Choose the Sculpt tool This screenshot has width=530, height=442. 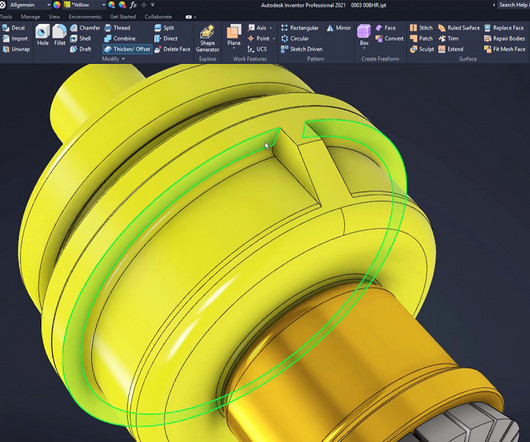422,49
